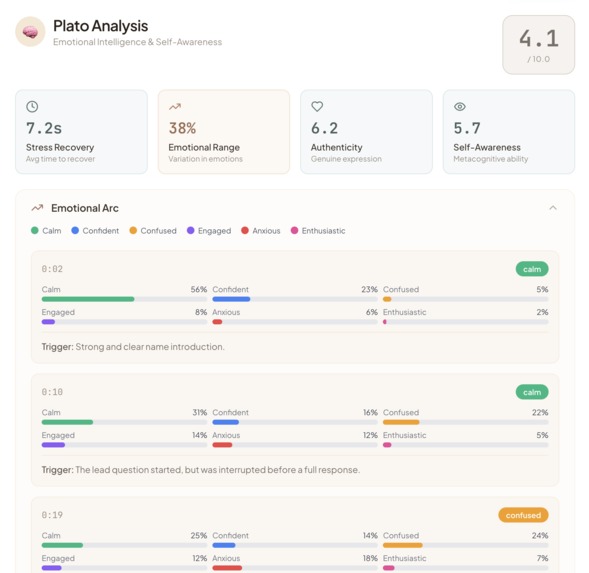Click the calm badge on 0:02 entry
This screenshot has height=573, width=589.
[532, 269]
